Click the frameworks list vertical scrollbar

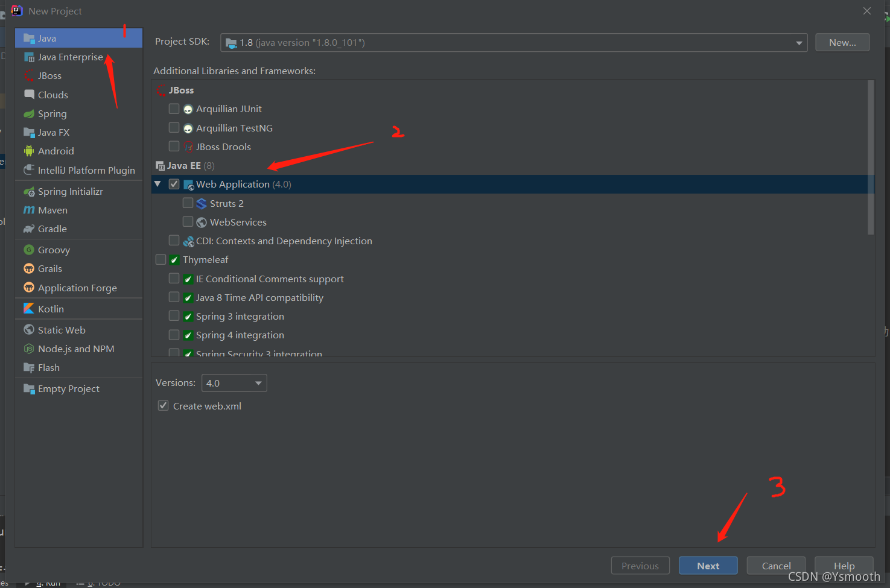[871, 157]
